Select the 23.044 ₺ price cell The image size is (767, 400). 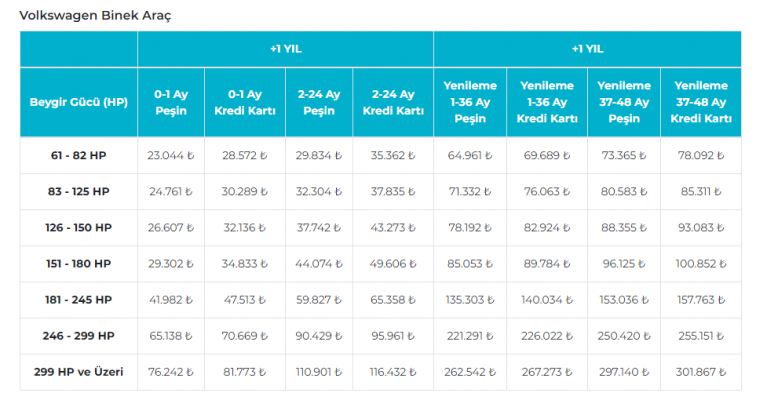click(x=171, y=156)
